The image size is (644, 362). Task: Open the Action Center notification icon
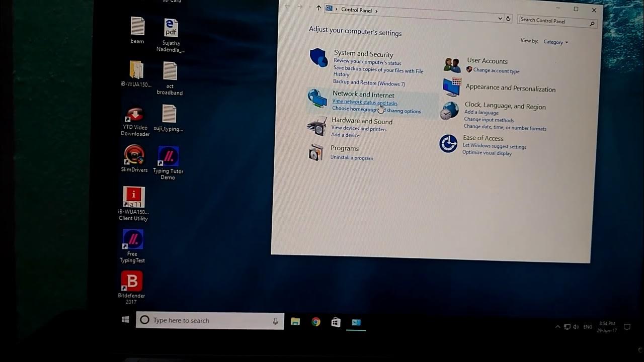tap(627, 327)
